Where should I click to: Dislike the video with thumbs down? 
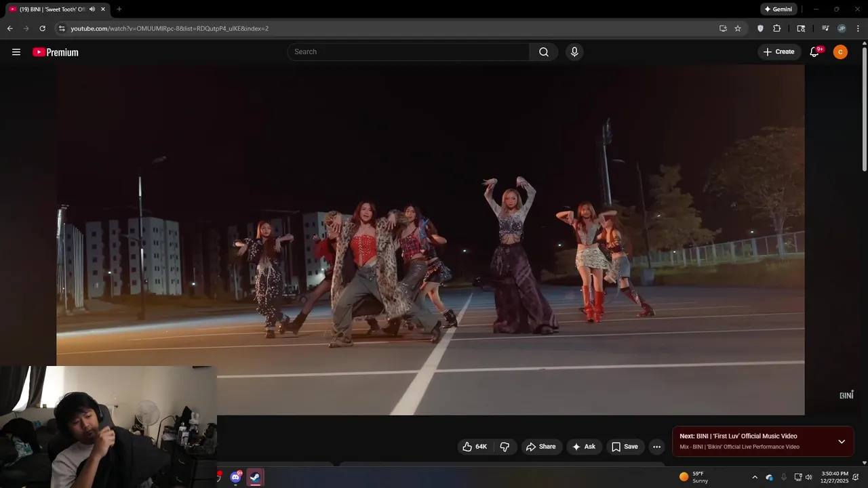coord(505,447)
